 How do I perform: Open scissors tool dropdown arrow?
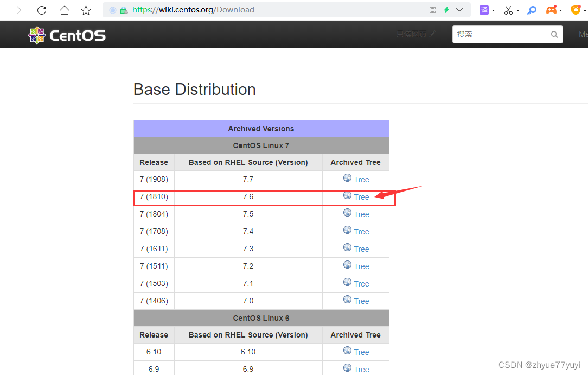(517, 10)
